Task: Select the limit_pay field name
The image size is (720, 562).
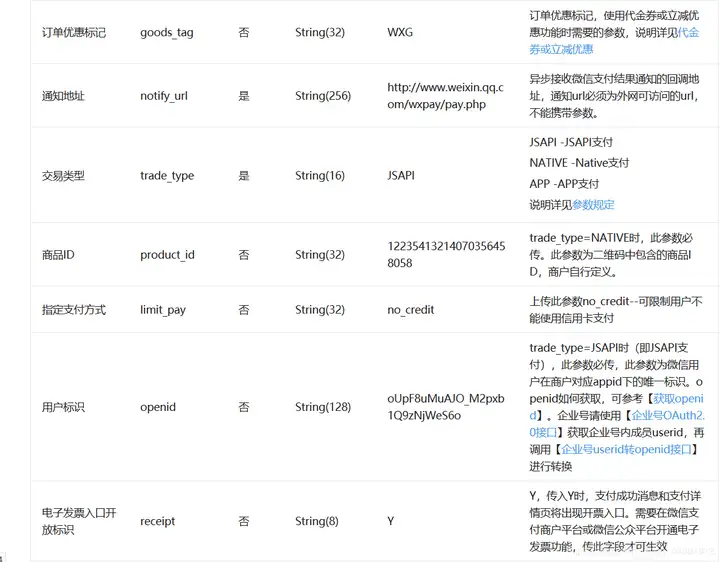Action: [x=163, y=310]
